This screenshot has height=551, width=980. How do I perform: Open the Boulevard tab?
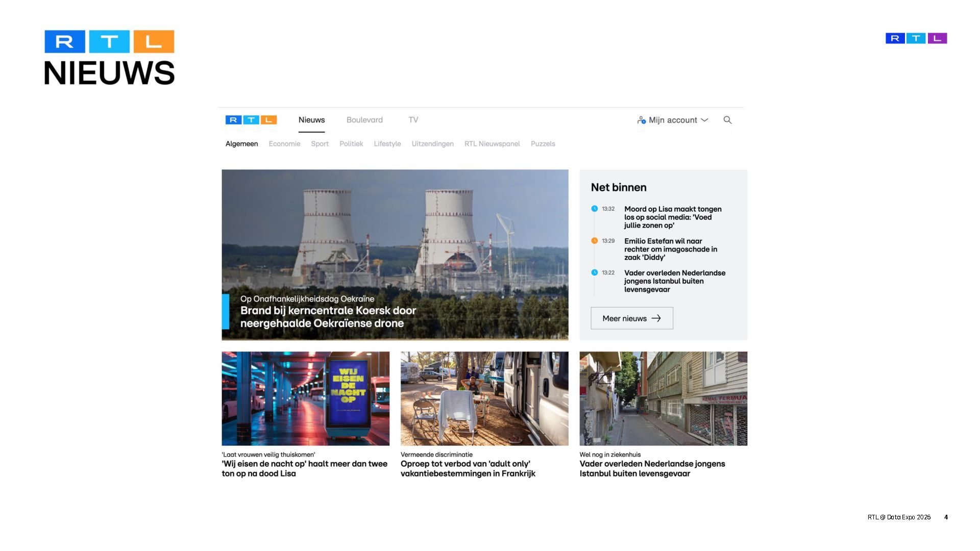tap(364, 120)
